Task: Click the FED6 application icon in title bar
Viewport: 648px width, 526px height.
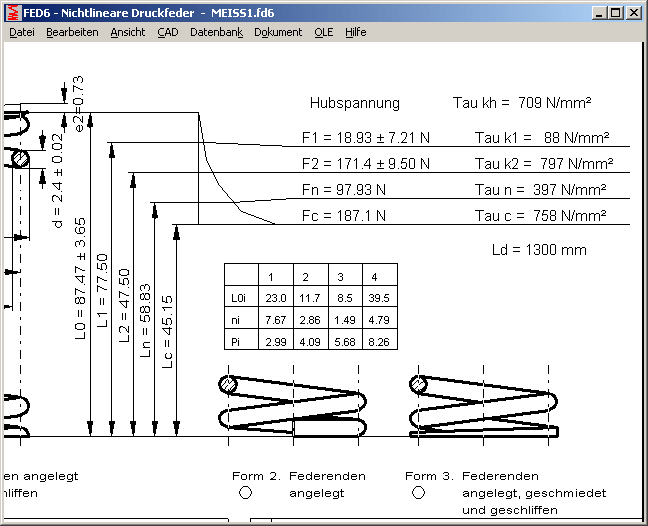Action: [x=12, y=13]
